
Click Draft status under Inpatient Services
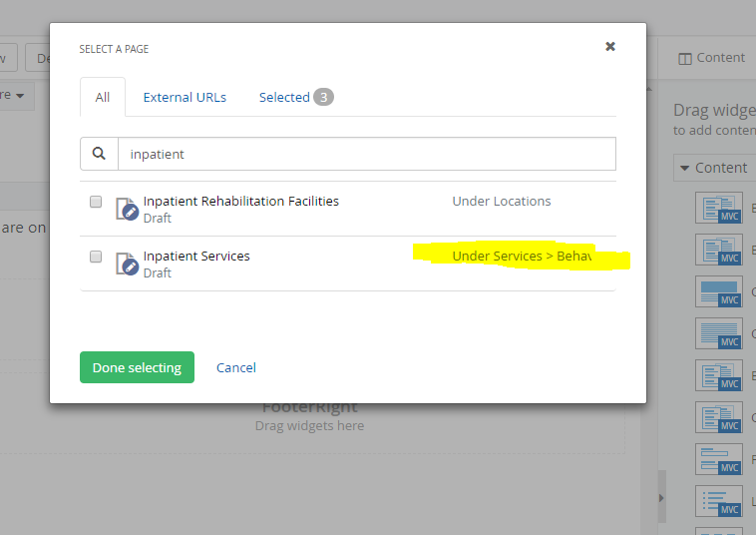coord(158,273)
